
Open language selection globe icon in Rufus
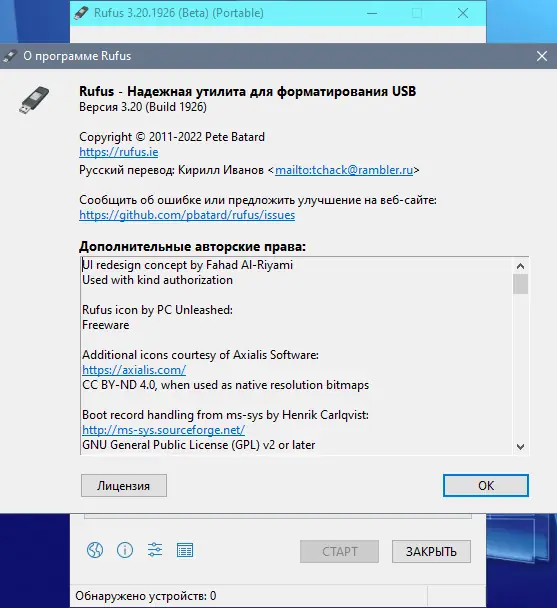[x=95, y=550]
